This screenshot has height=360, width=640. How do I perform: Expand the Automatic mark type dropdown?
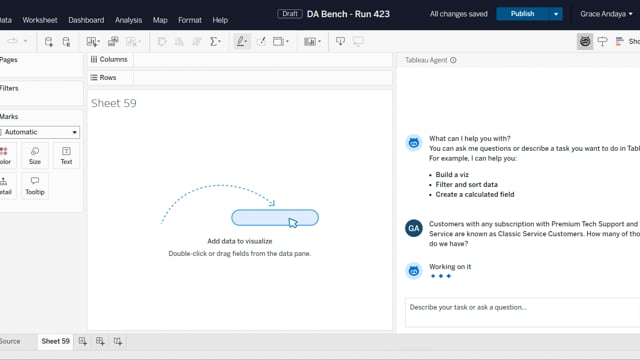point(40,132)
